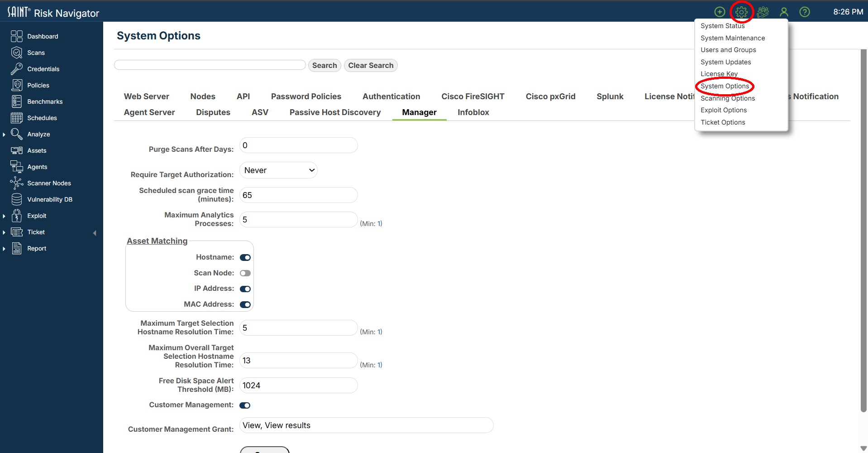Viewport: 868px width, 453px height.
Task: Click the Scanner Nodes icon
Action: pyautogui.click(x=17, y=183)
